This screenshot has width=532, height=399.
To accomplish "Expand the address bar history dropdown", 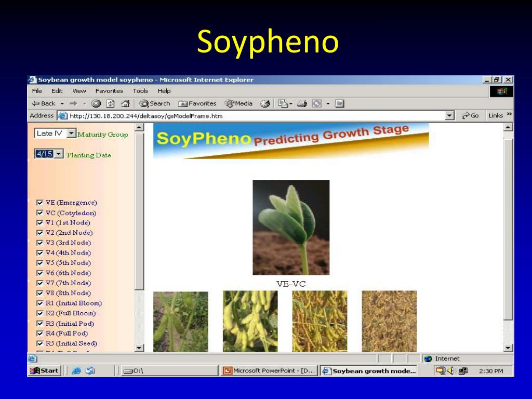I will coord(449,116).
